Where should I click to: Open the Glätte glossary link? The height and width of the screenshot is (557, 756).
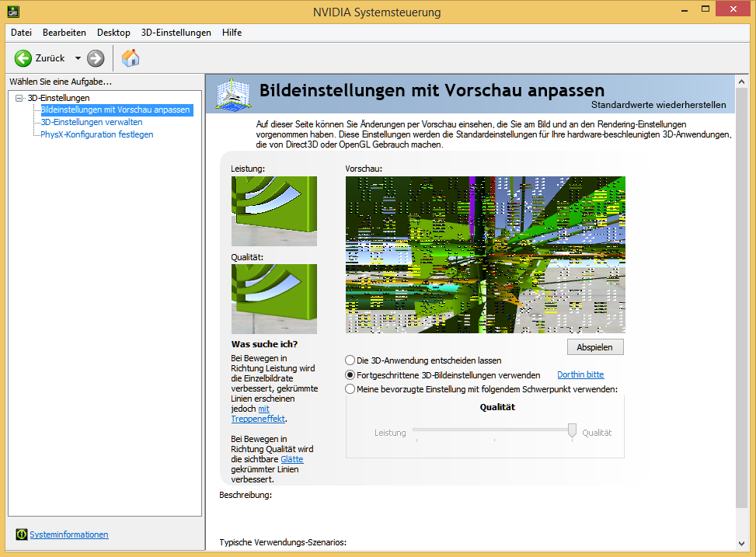click(291, 459)
